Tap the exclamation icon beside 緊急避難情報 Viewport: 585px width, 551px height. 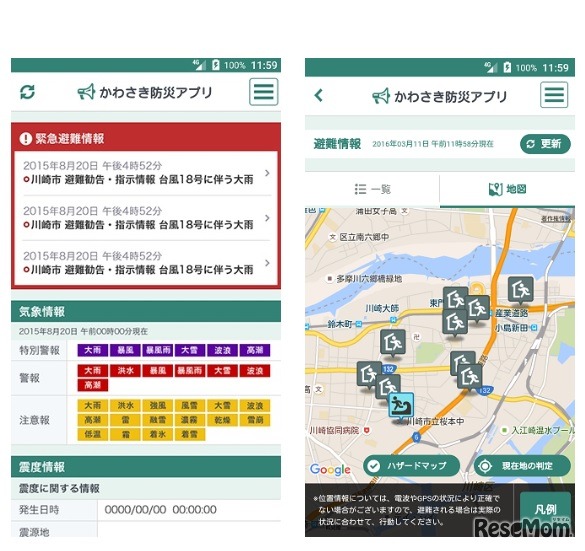click(25, 139)
